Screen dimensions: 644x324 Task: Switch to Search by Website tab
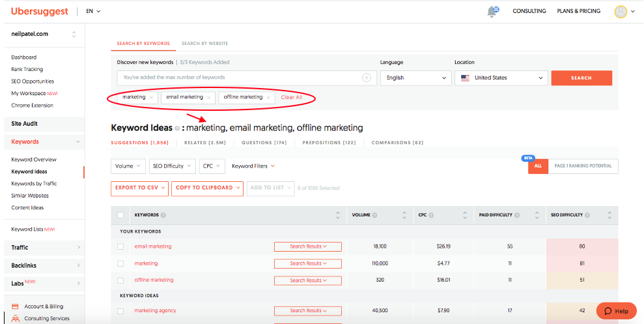tap(204, 44)
